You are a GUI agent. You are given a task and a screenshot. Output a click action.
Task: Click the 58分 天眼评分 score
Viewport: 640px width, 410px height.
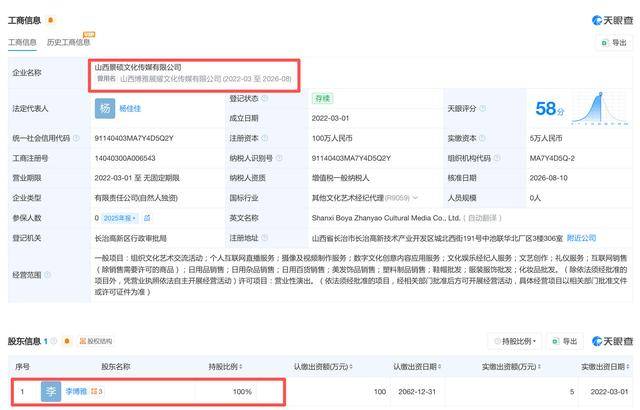(x=550, y=109)
